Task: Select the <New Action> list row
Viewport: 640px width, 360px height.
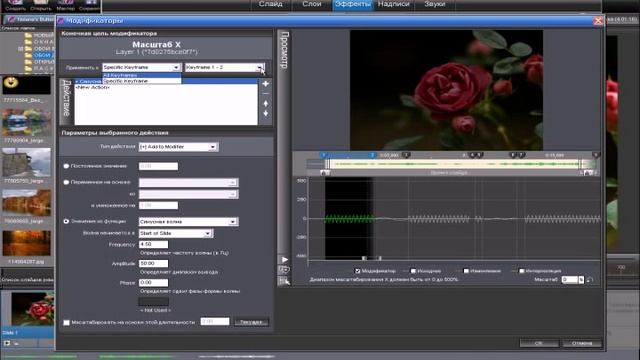Action: (166, 87)
